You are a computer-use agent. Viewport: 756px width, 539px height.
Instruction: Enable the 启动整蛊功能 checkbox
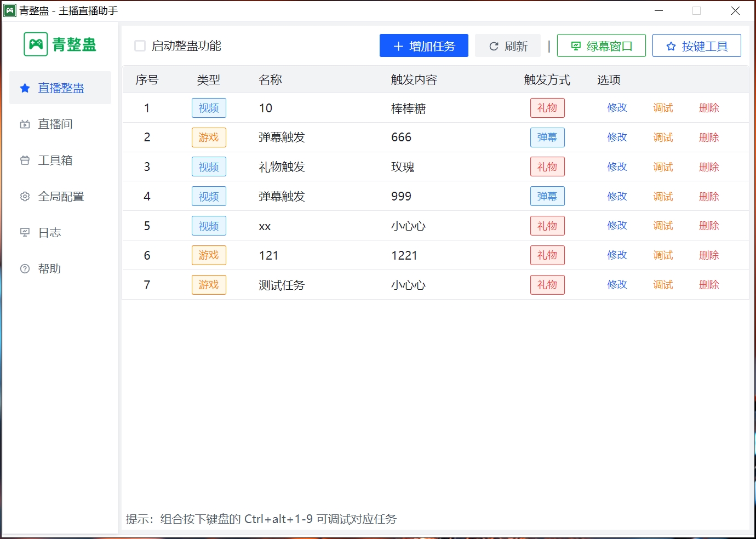[x=140, y=46]
